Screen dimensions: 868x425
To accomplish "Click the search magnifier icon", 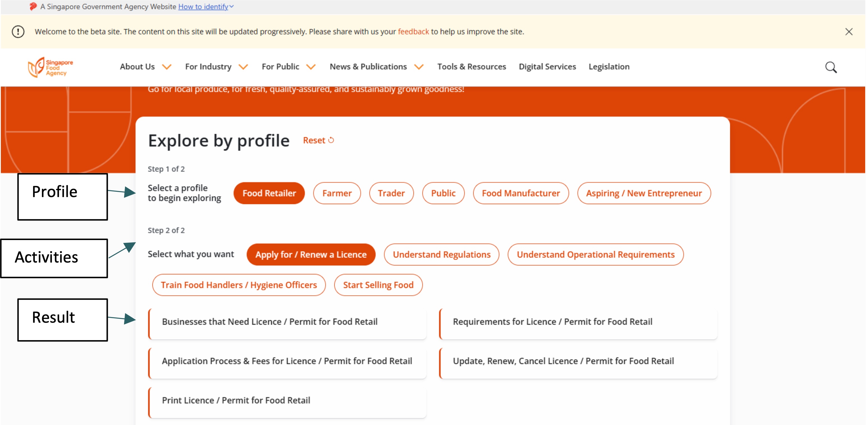I will (x=830, y=67).
